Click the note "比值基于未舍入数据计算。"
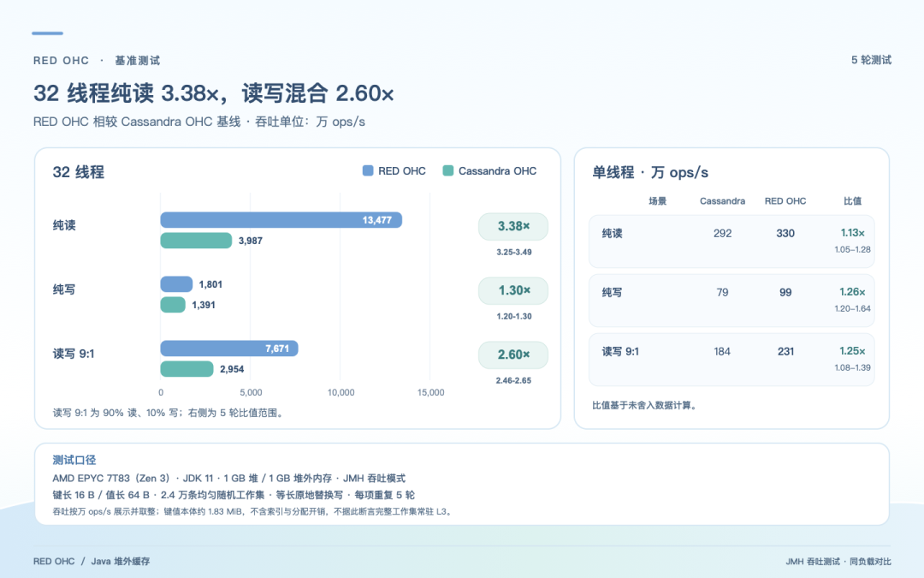Image resolution: width=924 pixels, height=578 pixels. pos(645,406)
